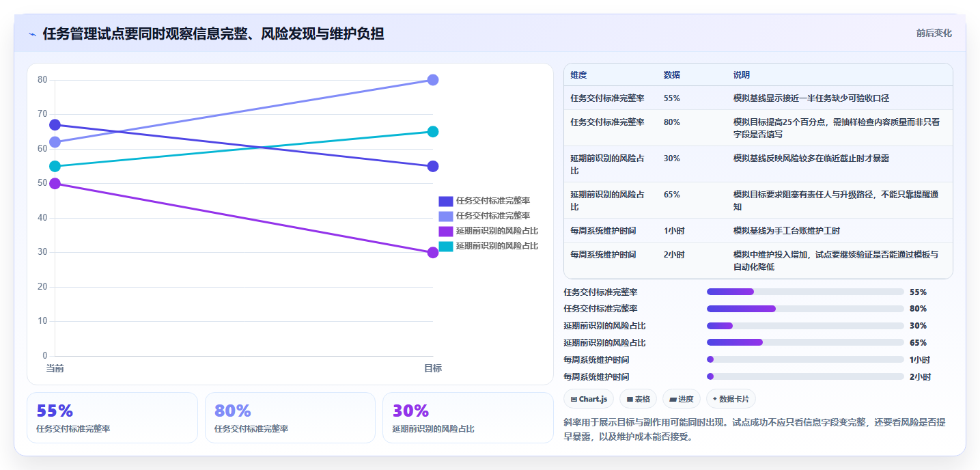Select the 数据卡片 chip
Image resolution: width=980 pixels, height=470 pixels.
[731, 399]
